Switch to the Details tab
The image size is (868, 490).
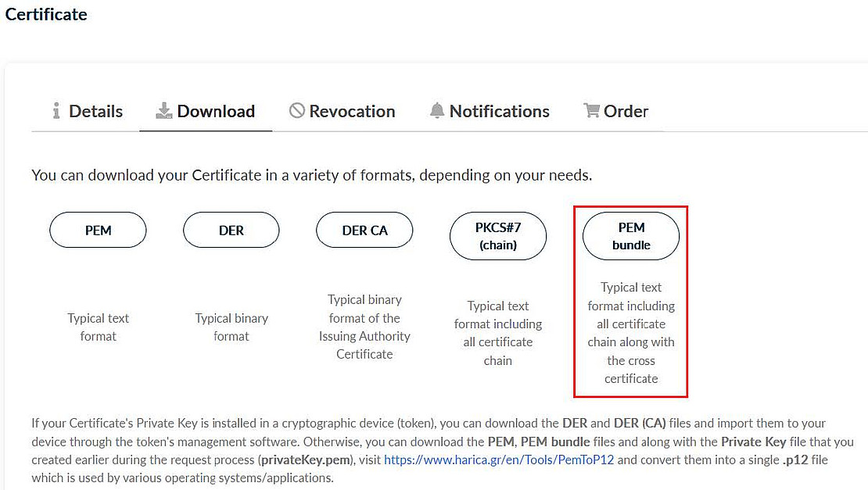(95, 111)
